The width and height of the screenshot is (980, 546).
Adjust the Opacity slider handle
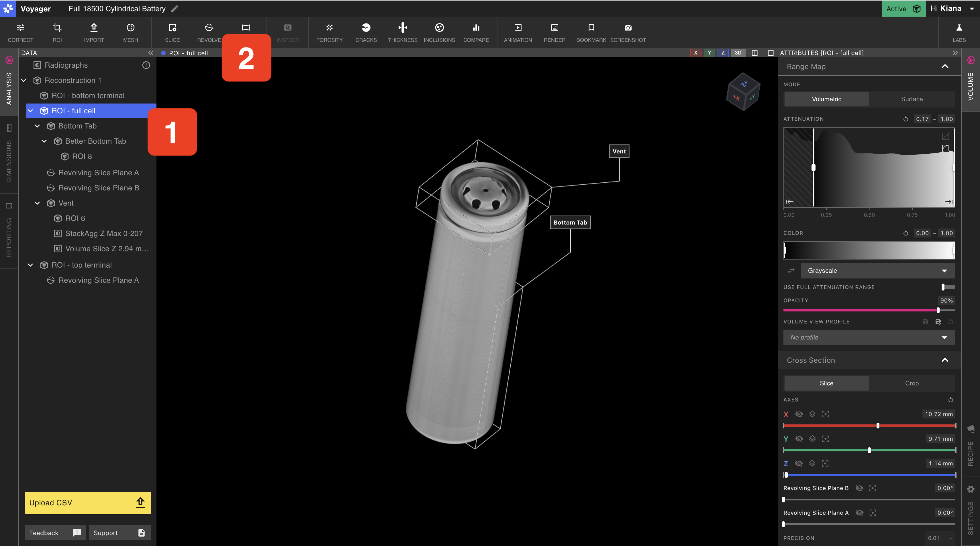click(938, 310)
